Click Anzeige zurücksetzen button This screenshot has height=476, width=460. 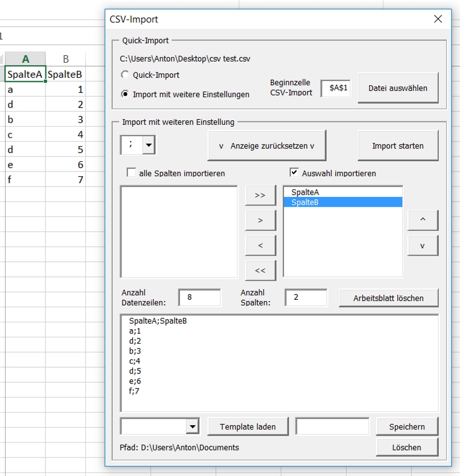point(267,146)
